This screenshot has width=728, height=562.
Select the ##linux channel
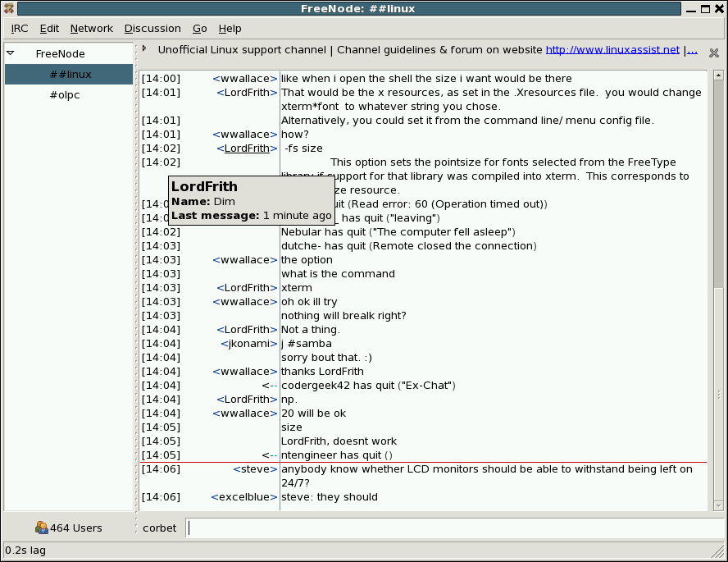[x=69, y=75]
